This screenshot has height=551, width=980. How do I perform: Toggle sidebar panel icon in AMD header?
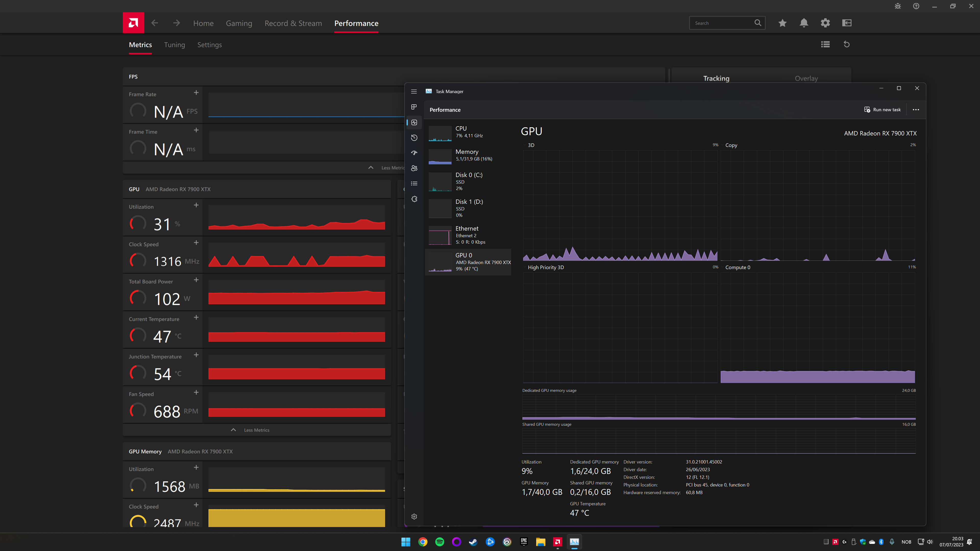click(x=847, y=23)
